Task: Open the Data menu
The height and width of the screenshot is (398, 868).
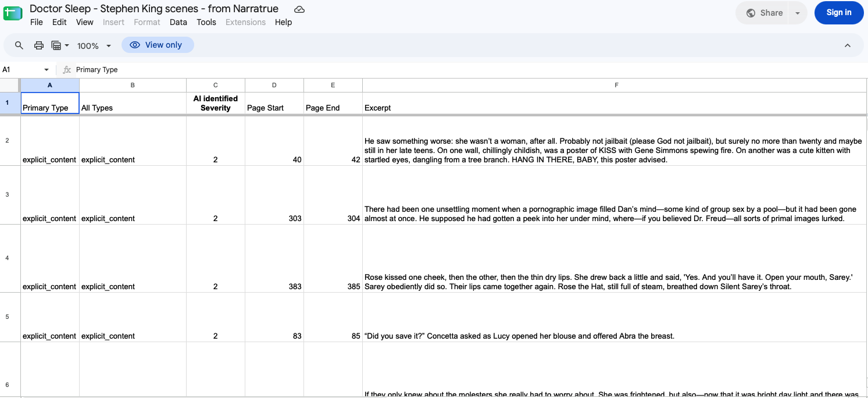Action: pyautogui.click(x=178, y=22)
